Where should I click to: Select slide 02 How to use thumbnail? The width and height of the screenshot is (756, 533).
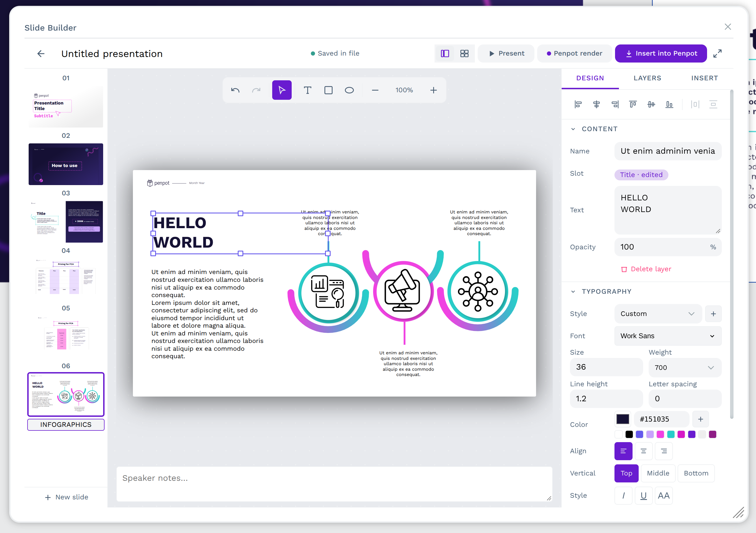coord(66,164)
